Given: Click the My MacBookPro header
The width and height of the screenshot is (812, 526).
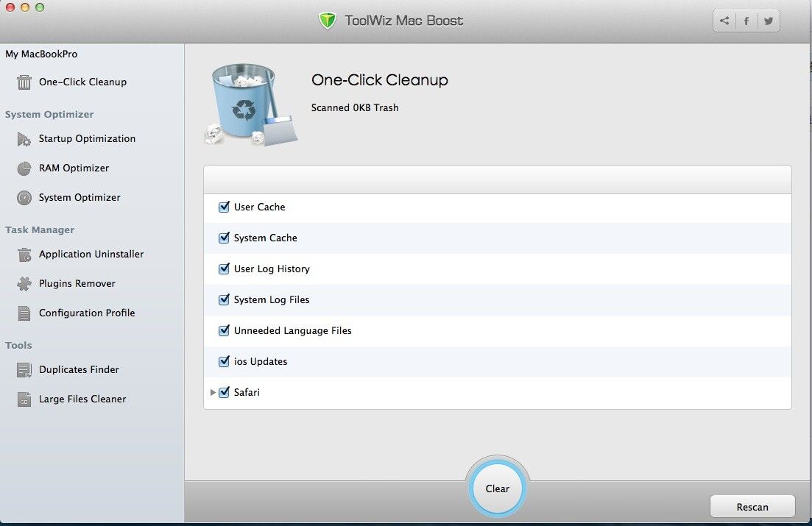Looking at the screenshot, I should coord(41,54).
